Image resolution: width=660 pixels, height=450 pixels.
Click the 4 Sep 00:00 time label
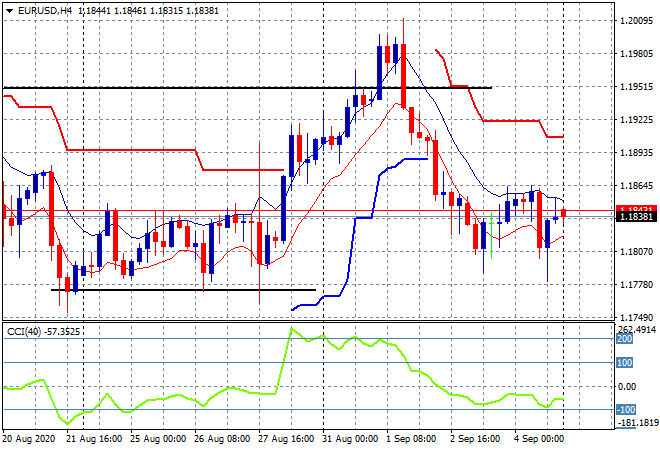539,439
